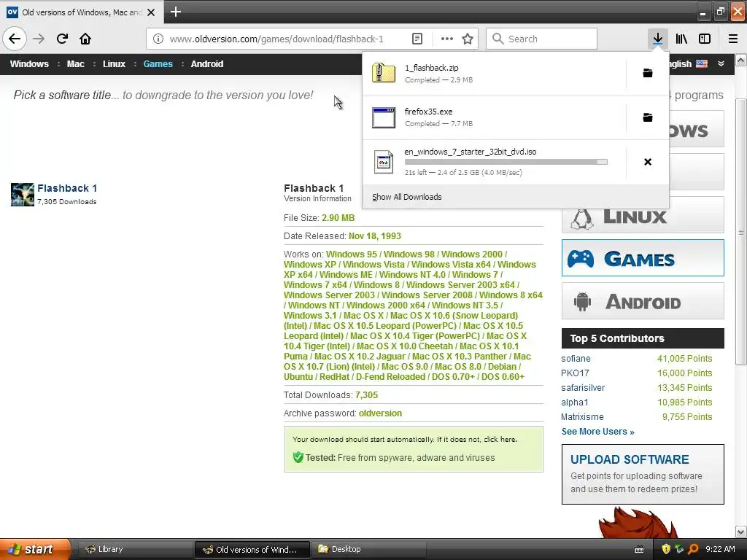
Task: Expand the language selector chevron
Action: (721, 63)
